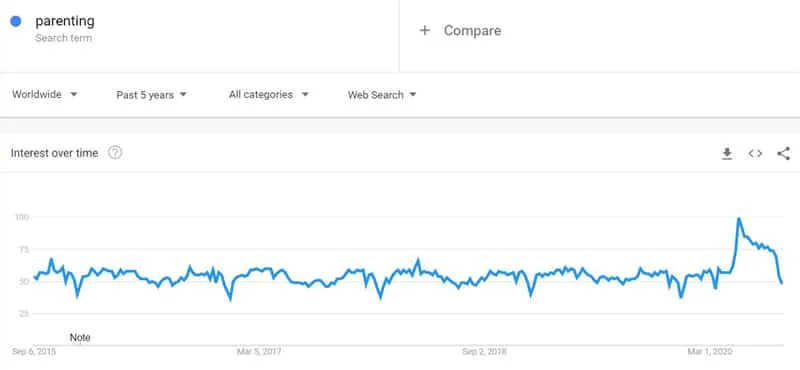Select the Sep 2, 2018 axis label
Screen dimensions: 800x370
484,352
